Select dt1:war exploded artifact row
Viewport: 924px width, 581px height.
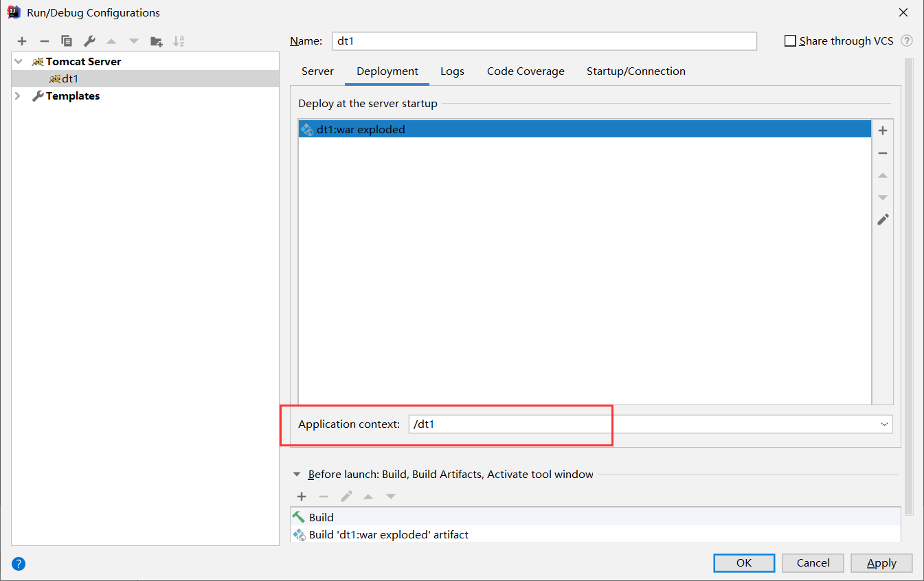pos(585,129)
